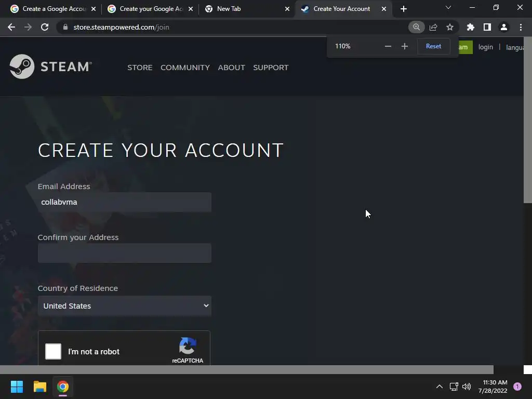
Task: Bookmark this page with the star icon
Action: pyautogui.click(x=450, y=27)
